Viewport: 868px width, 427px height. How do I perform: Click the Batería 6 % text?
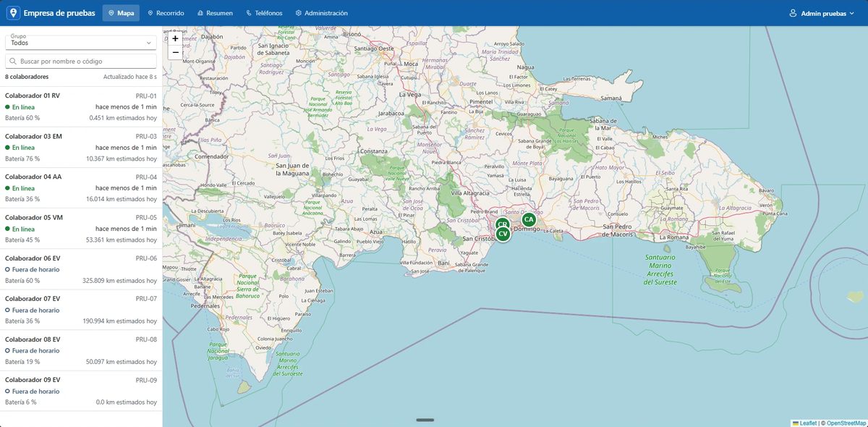[x=21, y=402]
